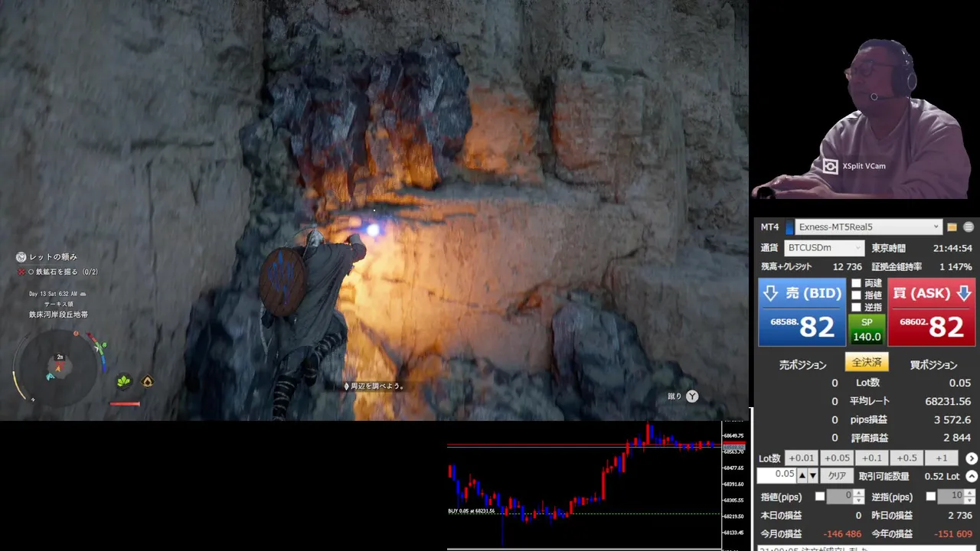Viewport: 980px width, 551px height.
Task: Add +0.05 to lot size
Action: click(x=836, y=458)
